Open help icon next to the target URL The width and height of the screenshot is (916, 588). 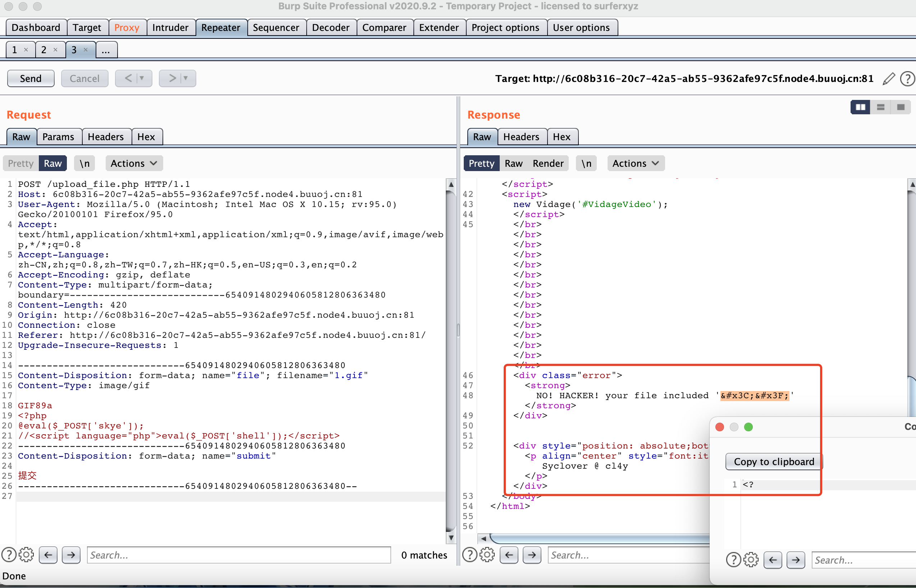point(907,79)
